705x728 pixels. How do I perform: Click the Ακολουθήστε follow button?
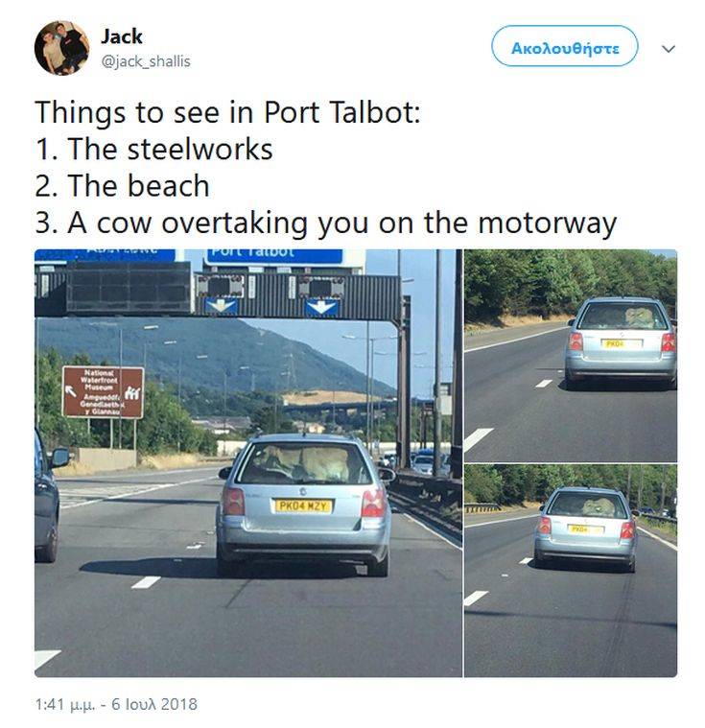pyautogui.click(x=564, y=46)
